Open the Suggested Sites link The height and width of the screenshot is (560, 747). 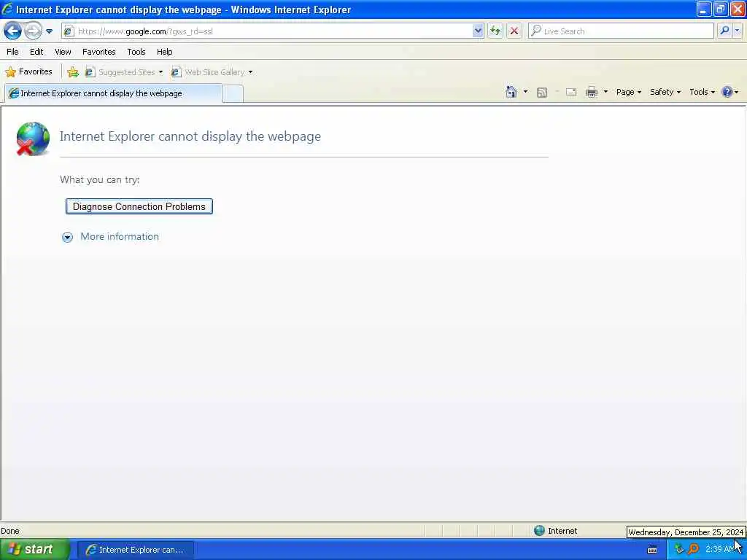coord(120,72)
